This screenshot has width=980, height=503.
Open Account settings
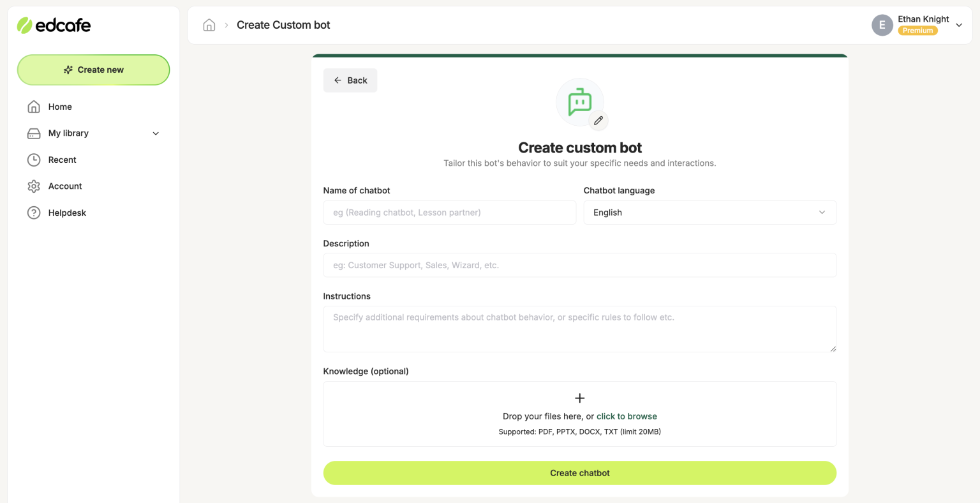tap(64, 186)
